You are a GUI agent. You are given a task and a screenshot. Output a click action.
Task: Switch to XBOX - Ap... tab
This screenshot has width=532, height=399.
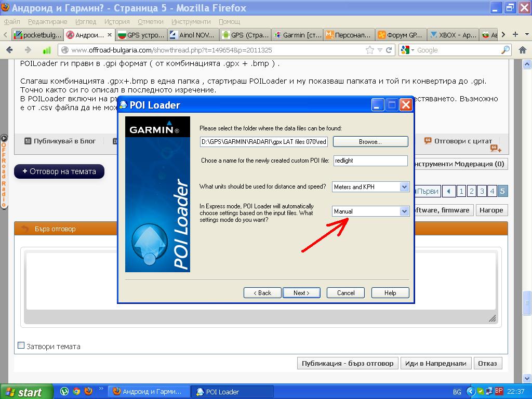[453, 35]
